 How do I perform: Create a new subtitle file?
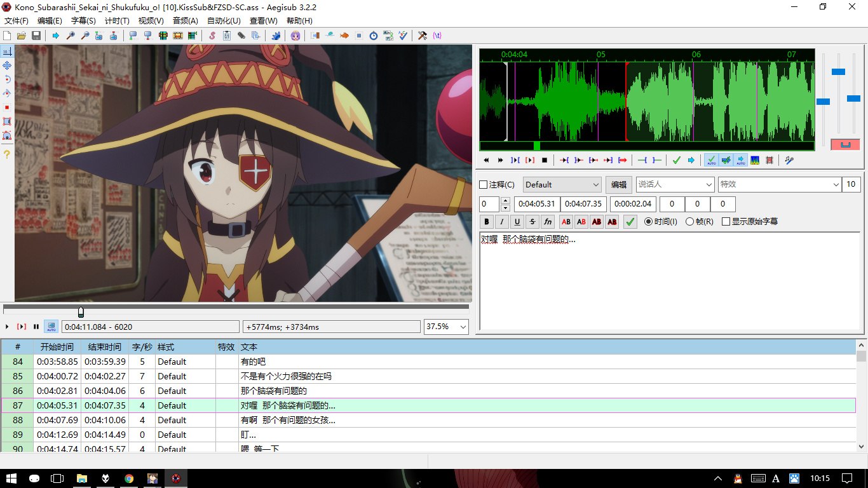(x=7, y=36)
